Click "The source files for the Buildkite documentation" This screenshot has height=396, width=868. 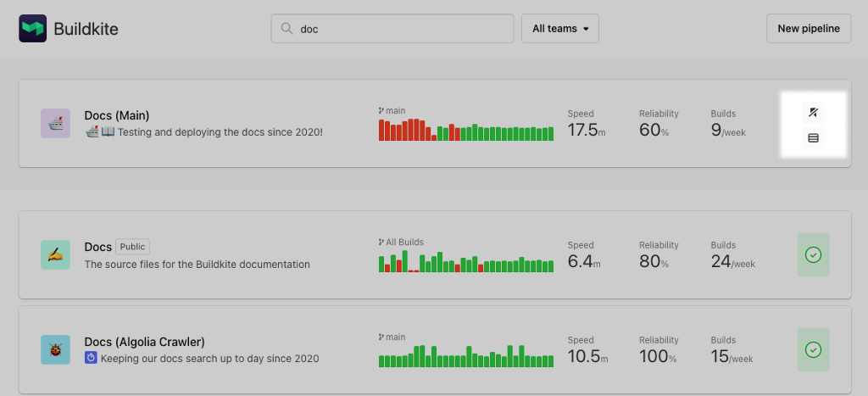click(197, 265)
